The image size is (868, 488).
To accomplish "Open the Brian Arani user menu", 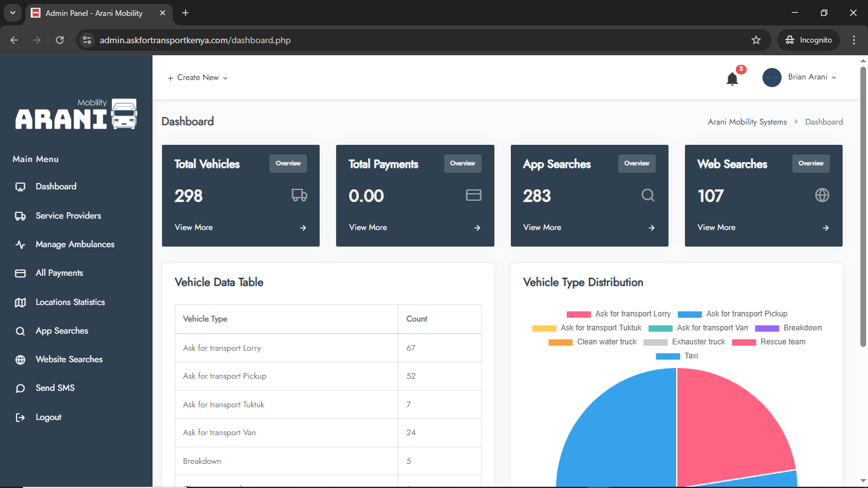I will 800,78.
